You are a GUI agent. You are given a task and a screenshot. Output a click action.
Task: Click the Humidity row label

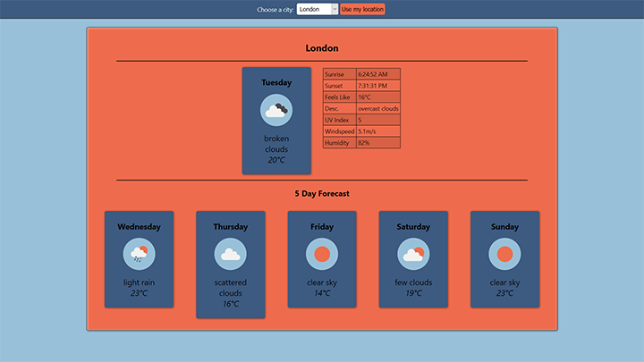(339, 143)
